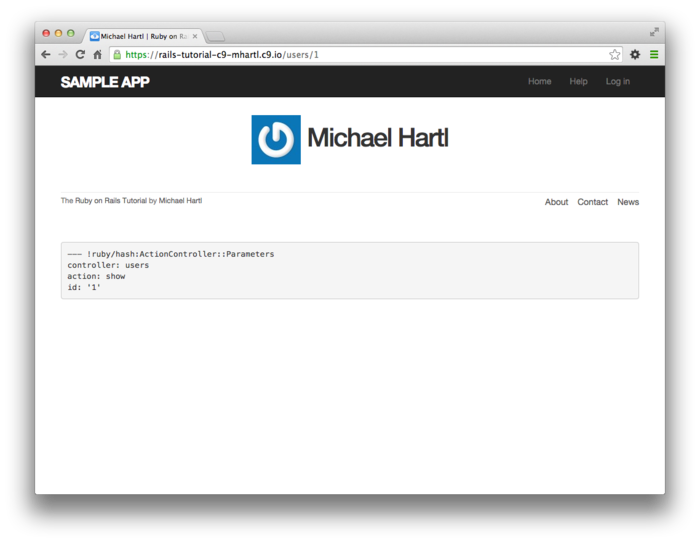Select the Michael Hartl | Ruby on Rails tab
Image resolution: width=700 pixels, height=543 pixels.
[x=143, y=36]
